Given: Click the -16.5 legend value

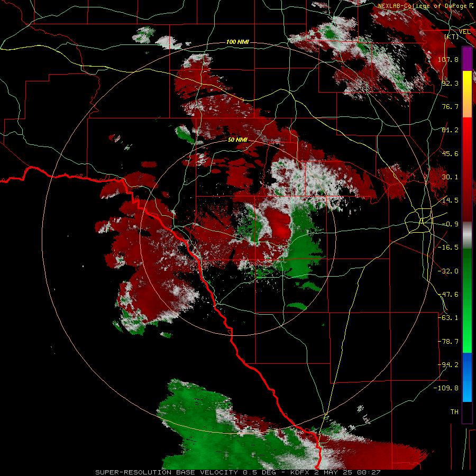Looking at the screenshot, I should point(448,248).
